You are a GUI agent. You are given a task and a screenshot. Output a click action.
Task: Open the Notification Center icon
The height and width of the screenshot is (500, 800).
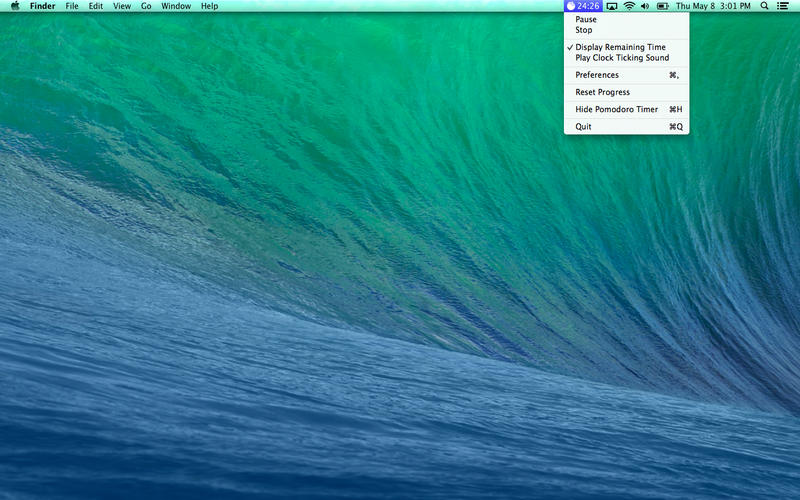coord(782,6)
